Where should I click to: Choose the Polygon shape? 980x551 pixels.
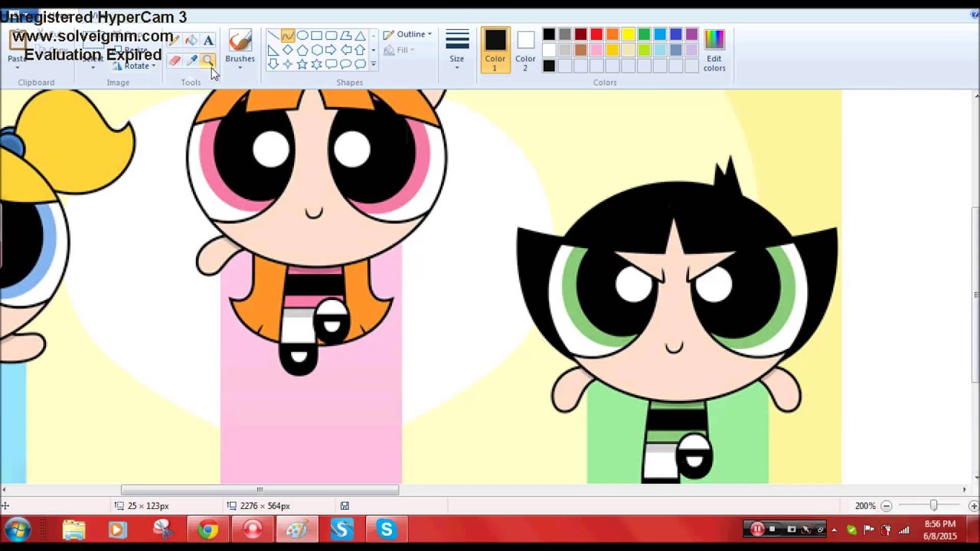pos(346,35)
